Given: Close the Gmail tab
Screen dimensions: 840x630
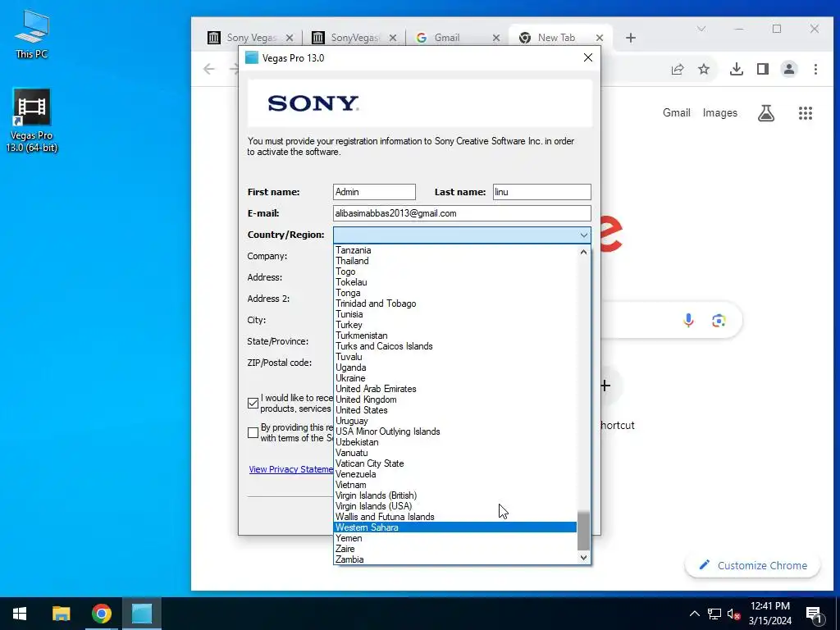Looking at the screenshot, I should 496,38.
